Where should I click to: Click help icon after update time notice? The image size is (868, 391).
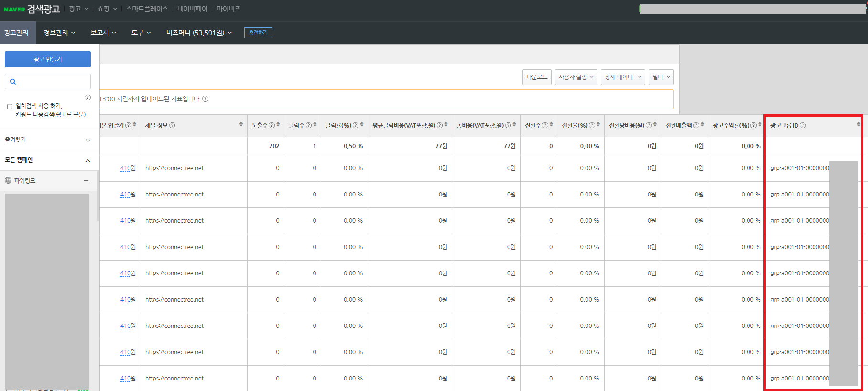click(206, 99)
